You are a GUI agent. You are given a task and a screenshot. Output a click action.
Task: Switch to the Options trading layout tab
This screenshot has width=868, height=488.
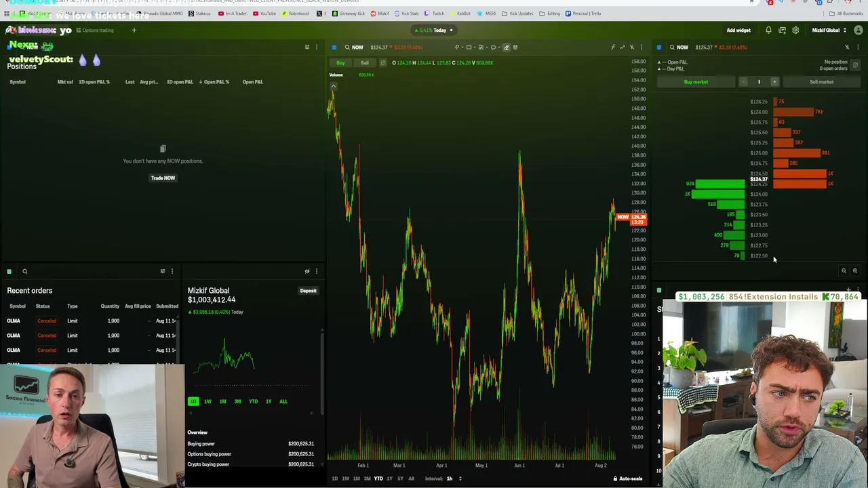95,30
